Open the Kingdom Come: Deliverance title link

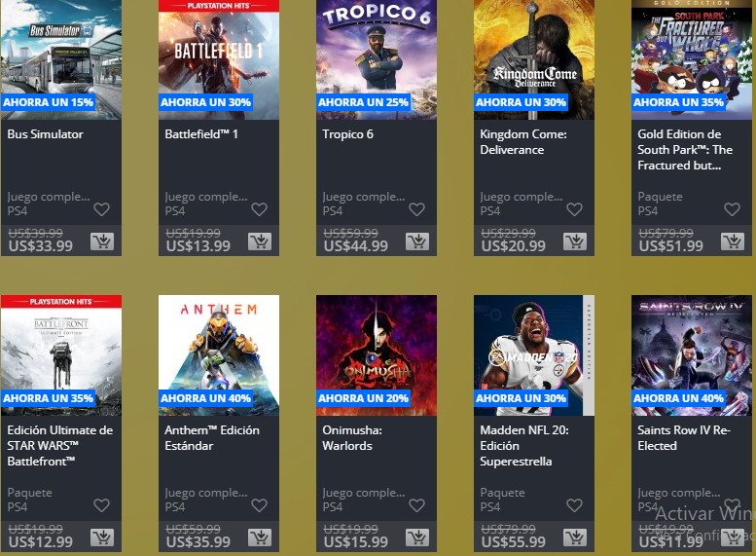[x=523, y=142]
